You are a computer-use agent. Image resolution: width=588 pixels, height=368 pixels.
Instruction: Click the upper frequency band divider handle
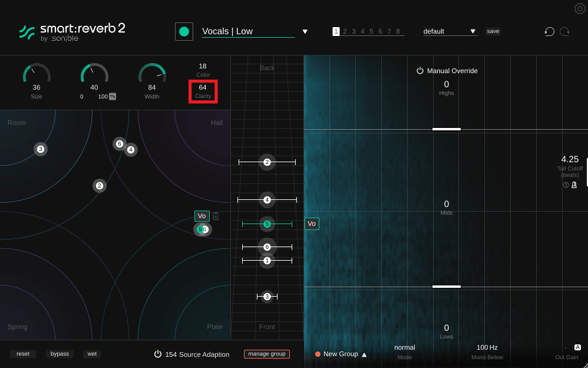tap(446, 129)
